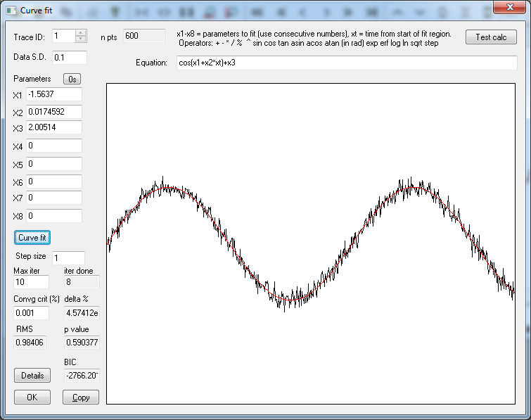
Task: Click the X8 parameter field
Action: [54, 216]
